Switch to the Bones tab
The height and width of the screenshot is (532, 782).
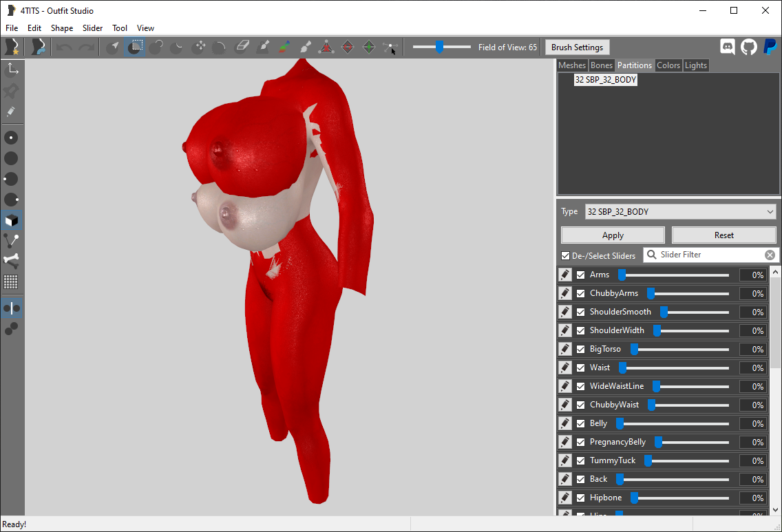tap(602, 65)
